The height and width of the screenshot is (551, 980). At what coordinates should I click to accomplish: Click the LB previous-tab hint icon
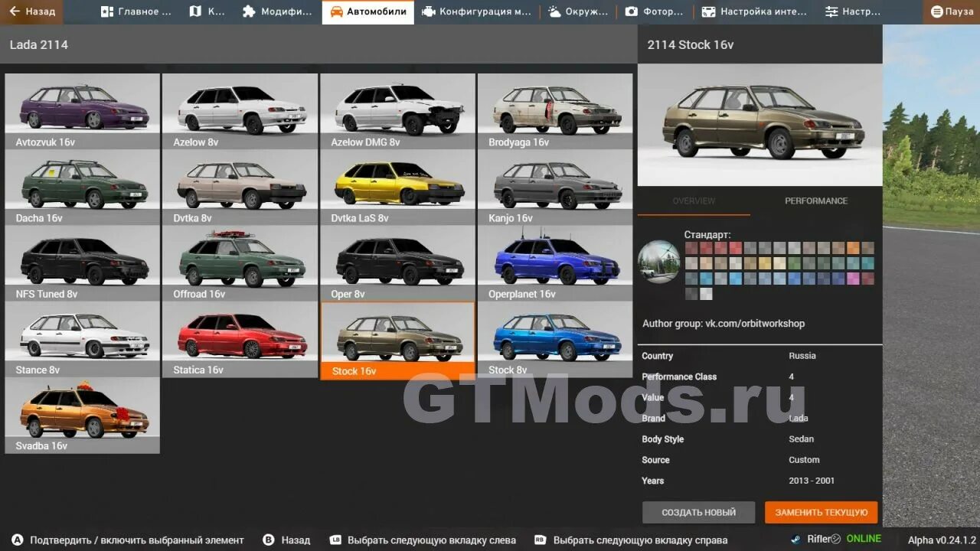tap(335, 540)
